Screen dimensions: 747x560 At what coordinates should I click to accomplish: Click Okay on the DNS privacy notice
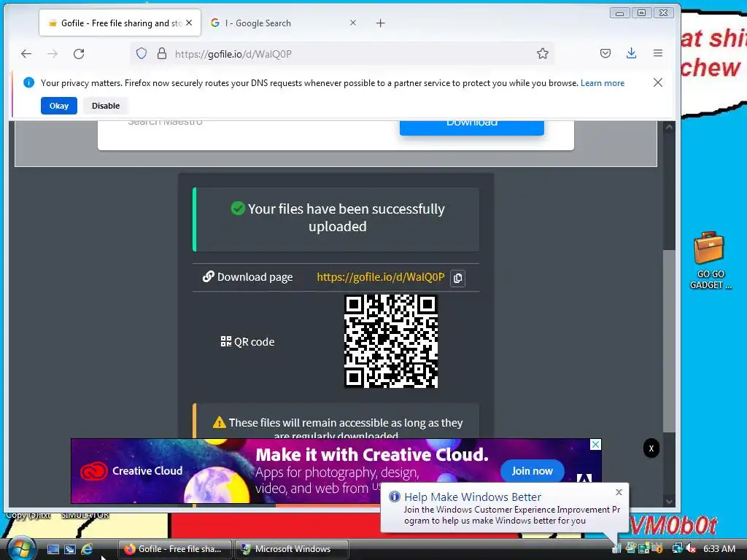pos(59,106)
